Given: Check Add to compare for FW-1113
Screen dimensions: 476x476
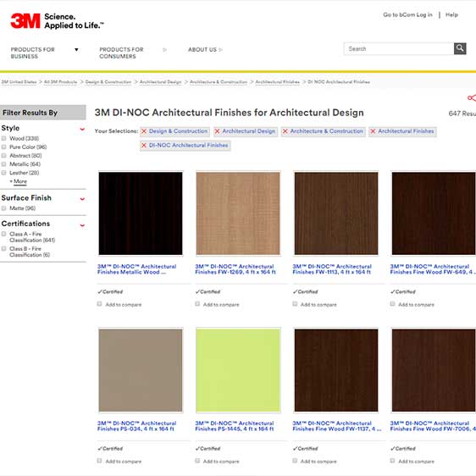Looking at the screenshot, I should [295, 304].
